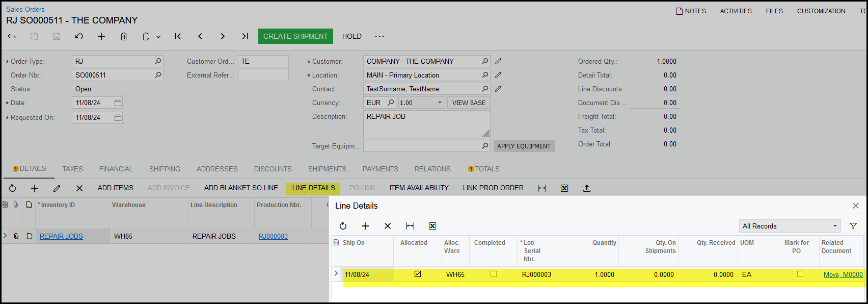Open the All Records dropdown
The image size is (868, 304).
[790, 226]
